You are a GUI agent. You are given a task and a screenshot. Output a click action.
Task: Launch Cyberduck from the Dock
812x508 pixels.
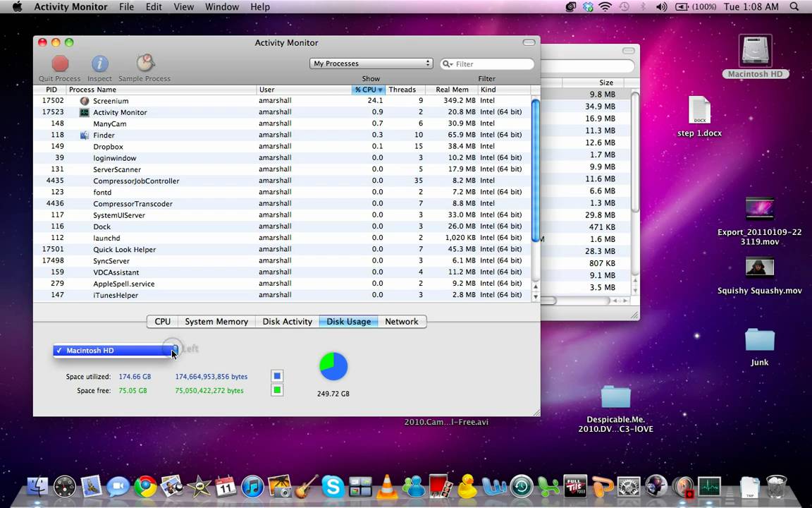pyautogui.click(x=467, y=486)
